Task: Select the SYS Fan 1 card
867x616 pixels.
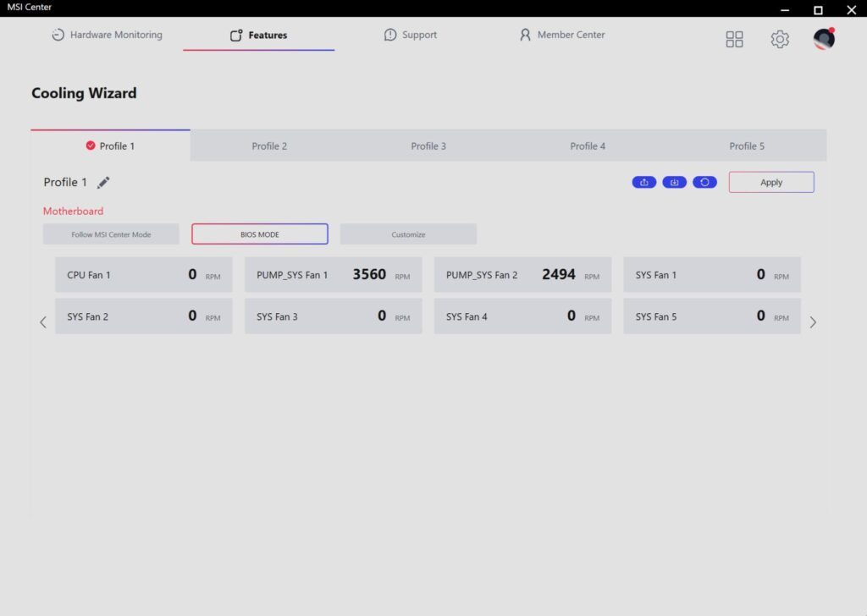Action: (712, 274)
